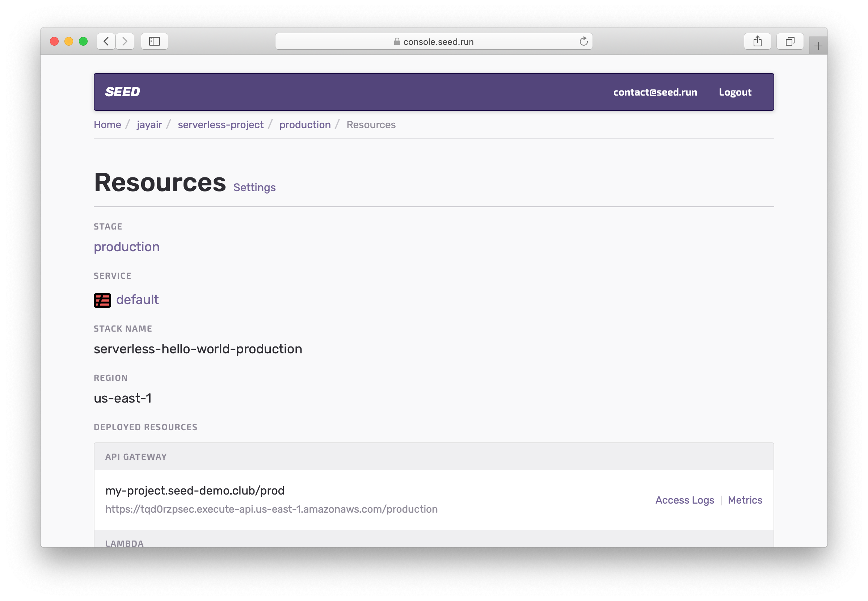
Task: Click the red Serverless framework service icon
Action: (102, 300)
